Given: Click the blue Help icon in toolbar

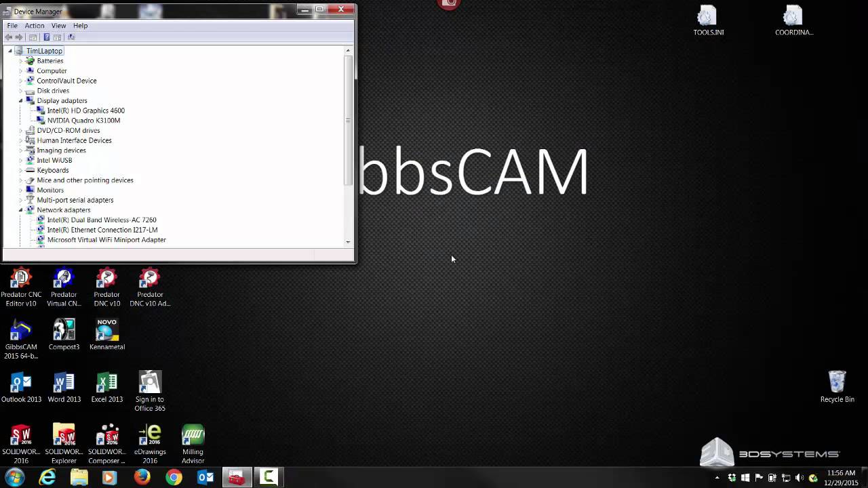Looking at the screenshot, I should pyautogui.click(x=46, y=37).
